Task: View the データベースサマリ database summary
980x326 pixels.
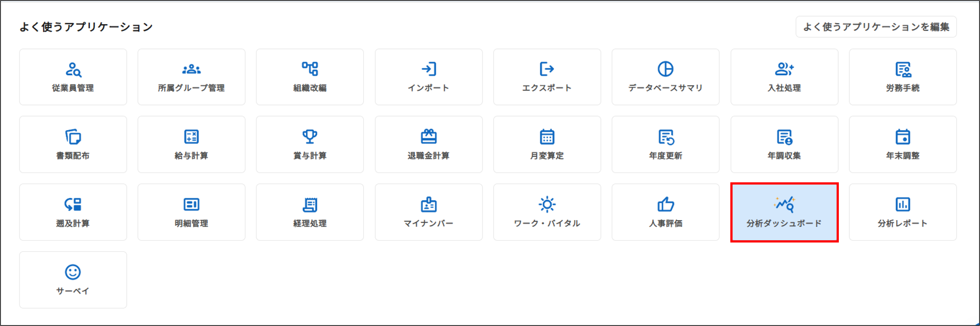Action: pyautogui.click(x=665, y=77)
